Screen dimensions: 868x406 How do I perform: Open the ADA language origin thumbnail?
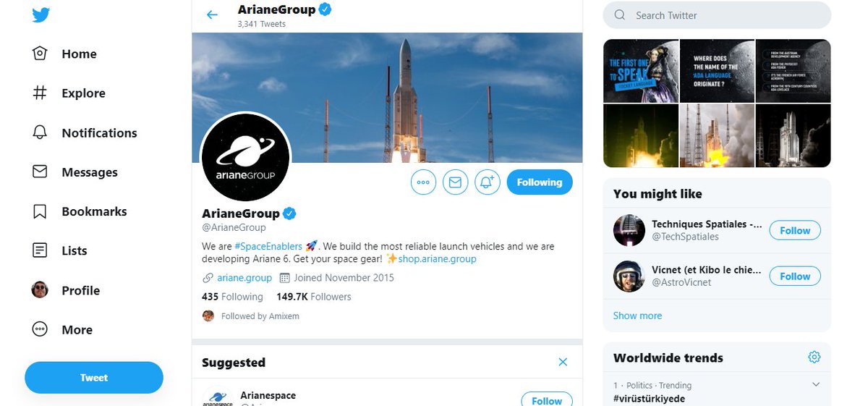point(717,71)
